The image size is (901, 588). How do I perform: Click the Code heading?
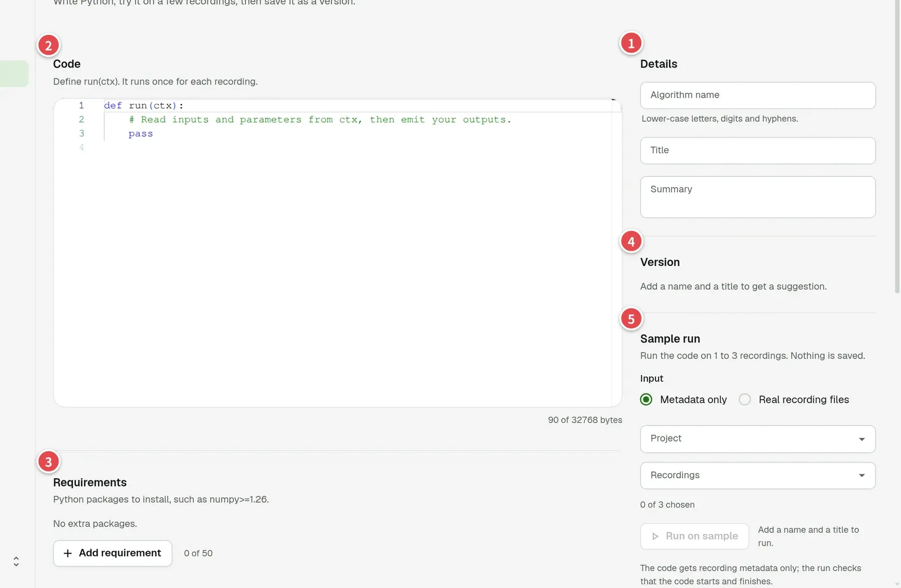point(67,64)
